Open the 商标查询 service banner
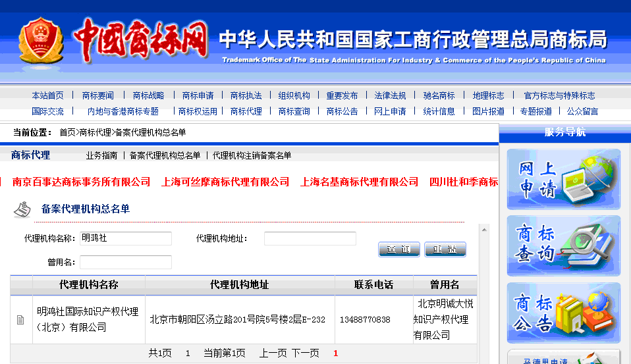The height and width of the screenshot is (364, 631). [x=563, y=246]
